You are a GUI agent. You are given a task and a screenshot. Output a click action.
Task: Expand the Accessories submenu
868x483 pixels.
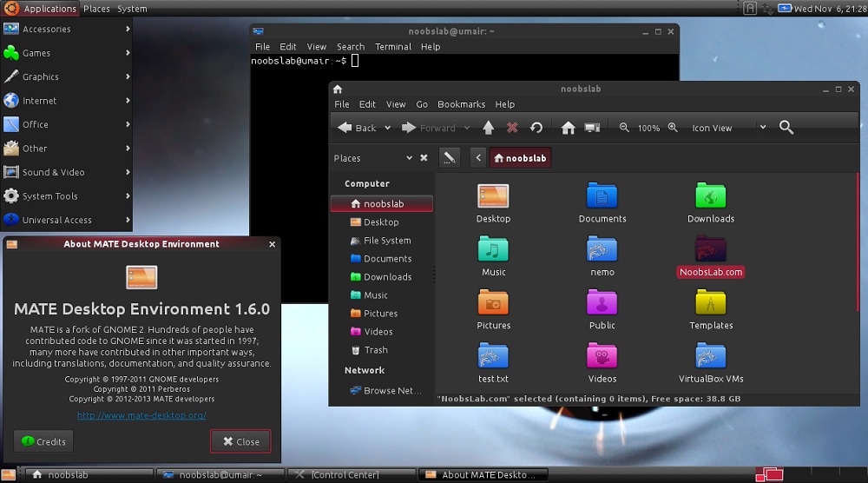click(67, 29)
